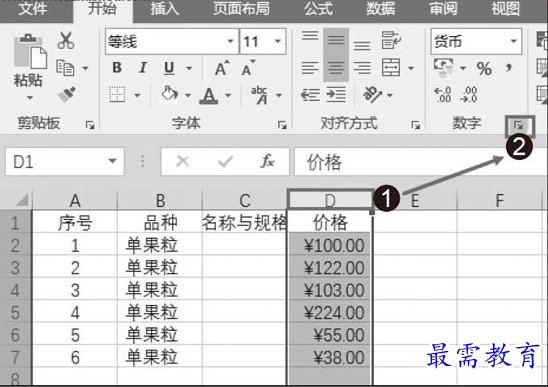Screen dimensions: 548x387
Task: Click the accounting number format icon
Action: [x=444, y=67]
